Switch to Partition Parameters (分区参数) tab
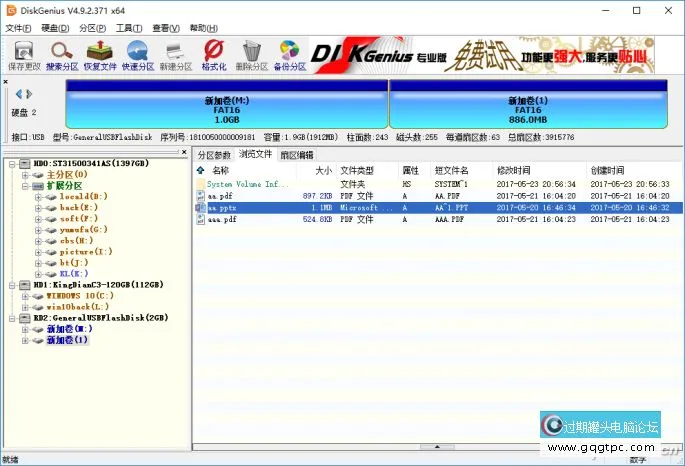 [x=214, y=155]
